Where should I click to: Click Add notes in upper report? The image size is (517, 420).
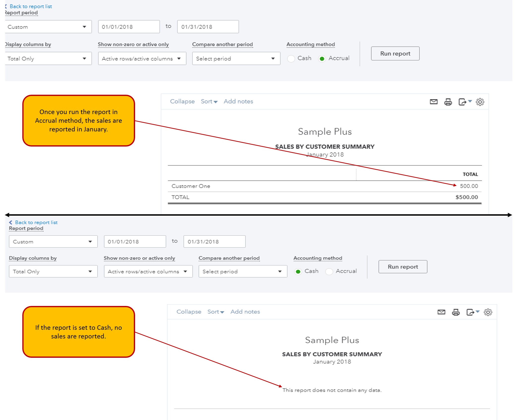coord(238,101)
